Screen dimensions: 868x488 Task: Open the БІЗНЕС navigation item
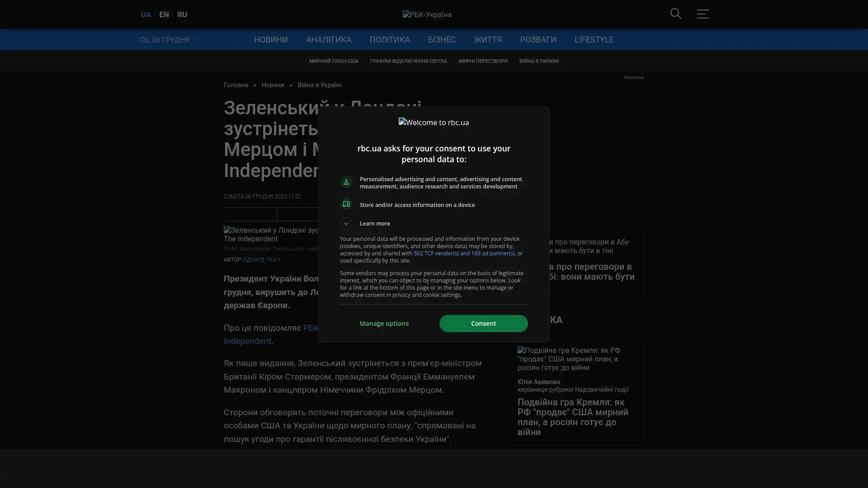[x=441, y=40]
